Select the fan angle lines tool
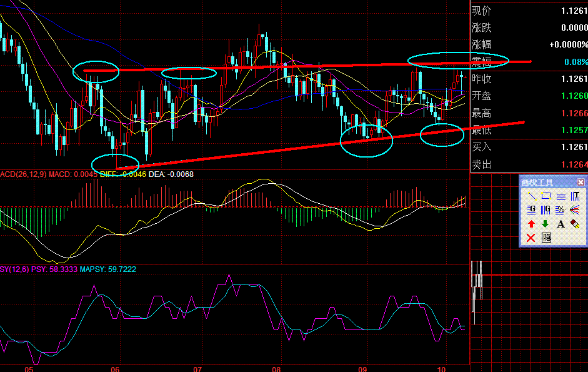 (575, 210)
